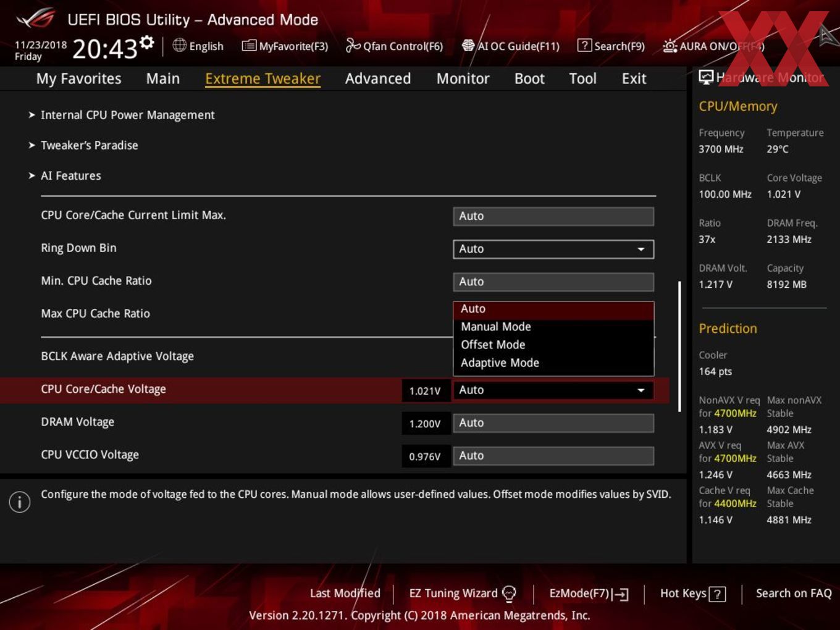The width and height of the screenshot is (840, 630).
Task: Click the 2133 MHz DRAM Freq. value
Action: point(789,239)
